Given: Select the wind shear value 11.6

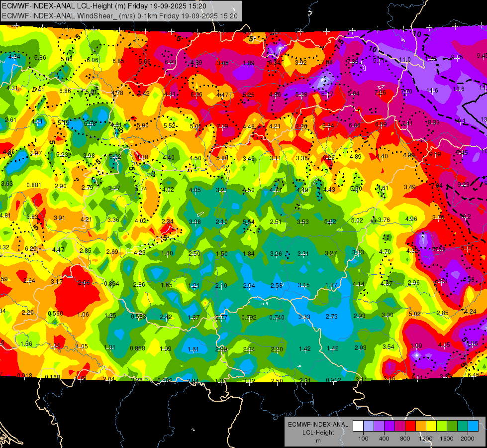Looking at the screenshot, I should 432,91.
